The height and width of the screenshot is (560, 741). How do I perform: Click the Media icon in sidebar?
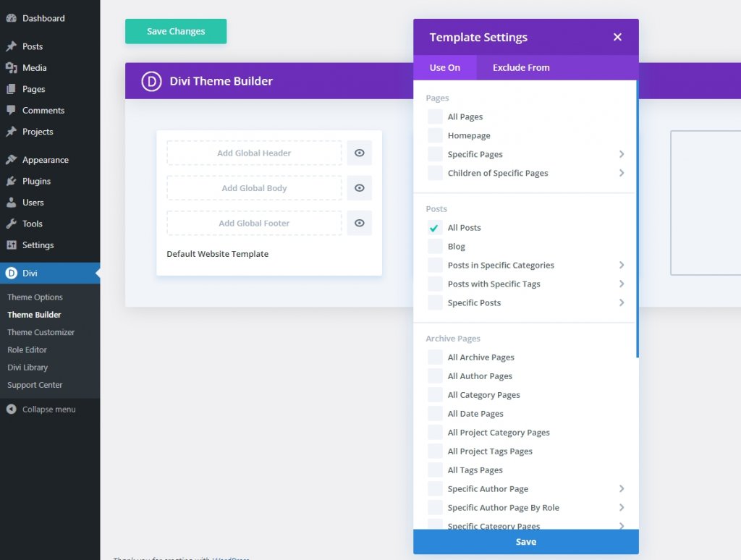tap(12, 67)
